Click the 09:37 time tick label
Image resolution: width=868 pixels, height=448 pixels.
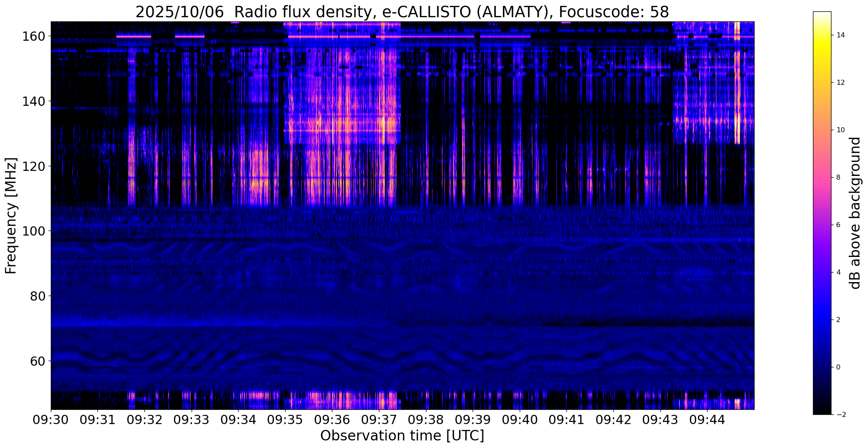(379, 420)
